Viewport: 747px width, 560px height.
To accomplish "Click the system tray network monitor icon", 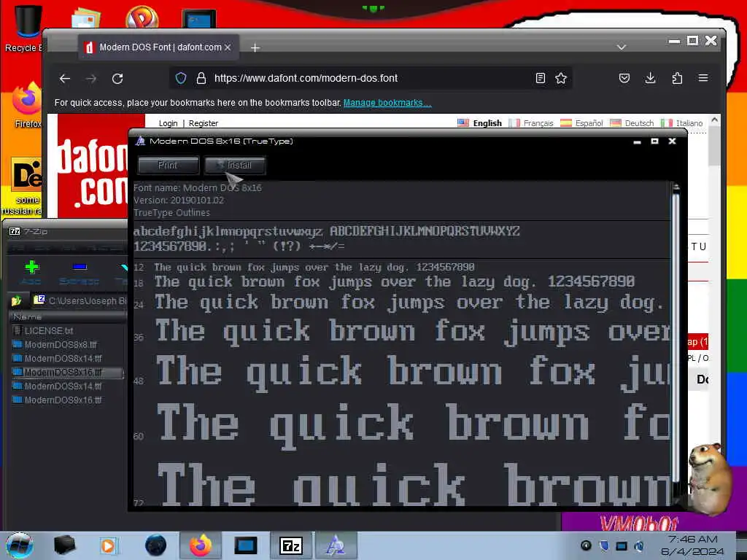I will tap(622, 545).
